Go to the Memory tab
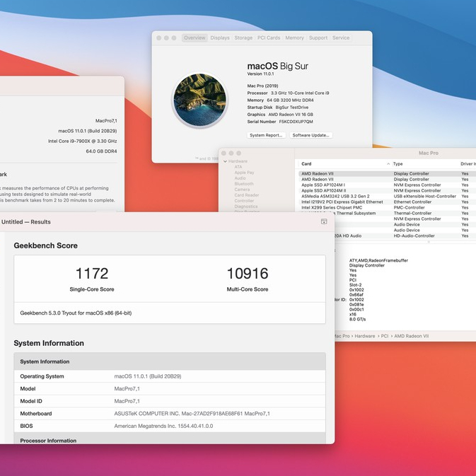476x476 pixels. tap(295, 37)
